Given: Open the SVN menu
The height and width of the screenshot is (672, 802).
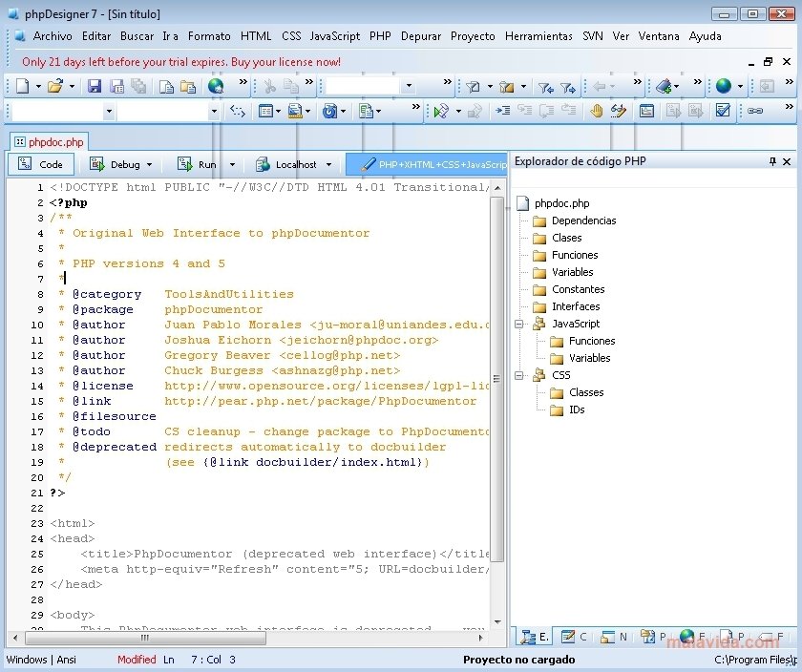Looking at the screenshot, I should click(x=592, y=36).
